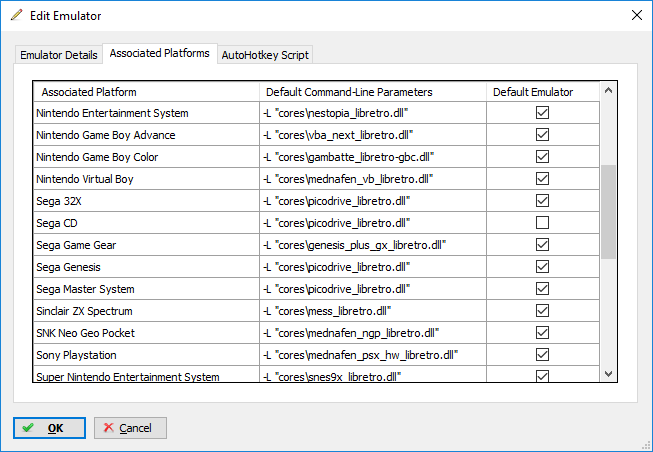653x452 pixels.
Task: Close the Edit Emulator dialog
Action: pyautogui.click(x=636, y=15)
